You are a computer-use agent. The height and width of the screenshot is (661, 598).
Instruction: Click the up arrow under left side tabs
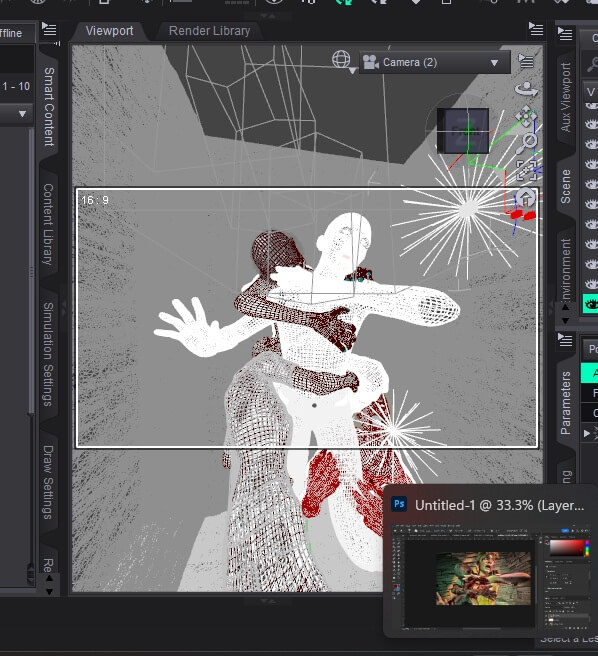pyautogui.click(x=49, y=578)
